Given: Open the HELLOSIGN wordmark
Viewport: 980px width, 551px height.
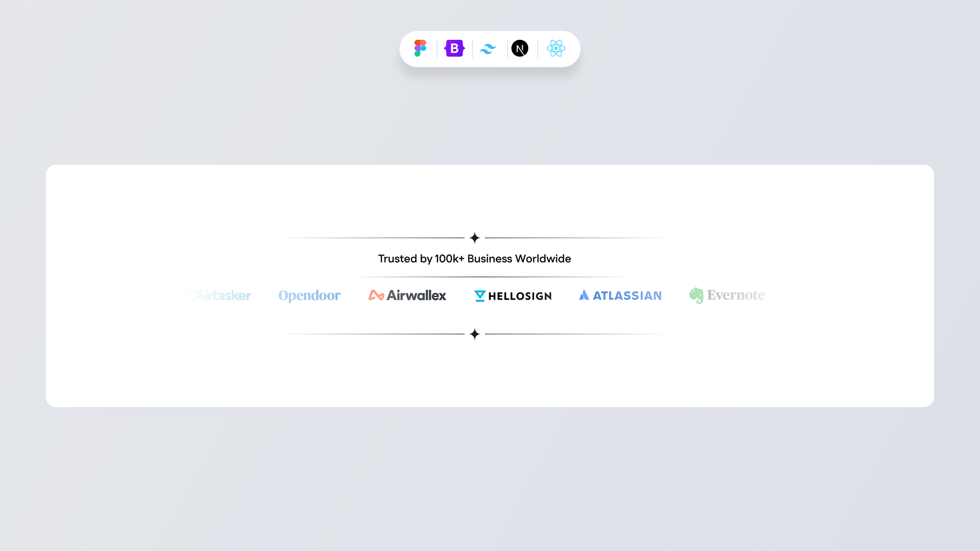Looking at the screenshot, I should pos(520,296).
